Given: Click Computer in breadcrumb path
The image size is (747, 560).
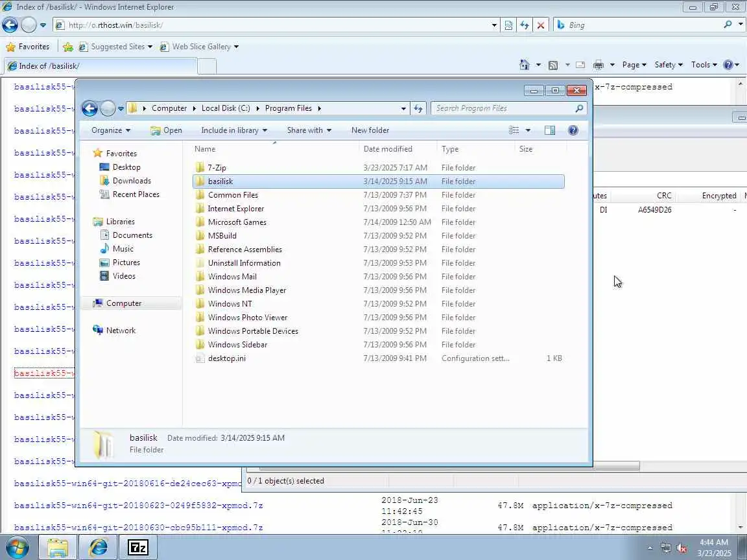Looking at the screenshot, I should point(169,109).
